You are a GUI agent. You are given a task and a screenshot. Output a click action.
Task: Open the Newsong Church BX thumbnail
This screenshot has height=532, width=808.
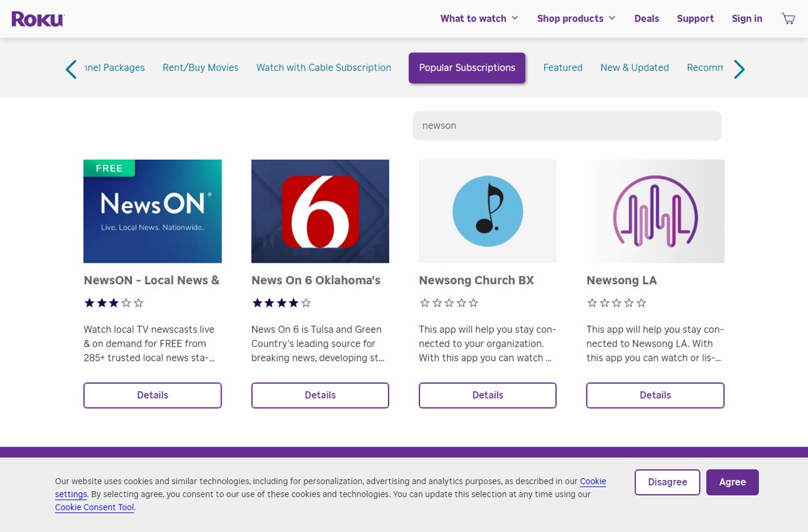point(487,211)
